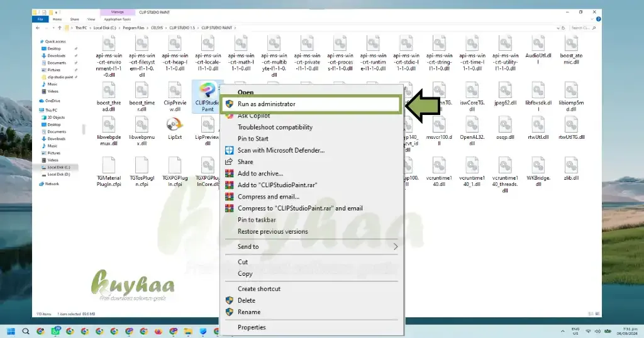Go up one folder level arrow
Screen dimensions: 644x338
(x=60, y=28)
